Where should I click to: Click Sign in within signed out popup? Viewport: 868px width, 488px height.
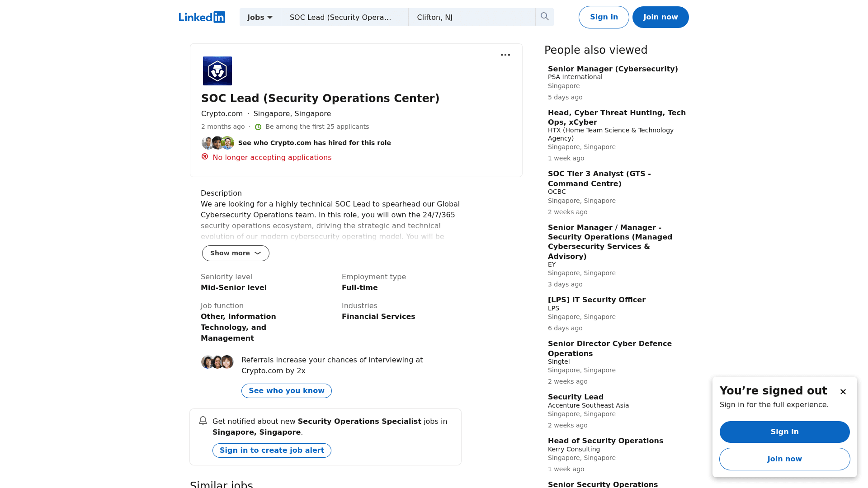coord(785,432)
